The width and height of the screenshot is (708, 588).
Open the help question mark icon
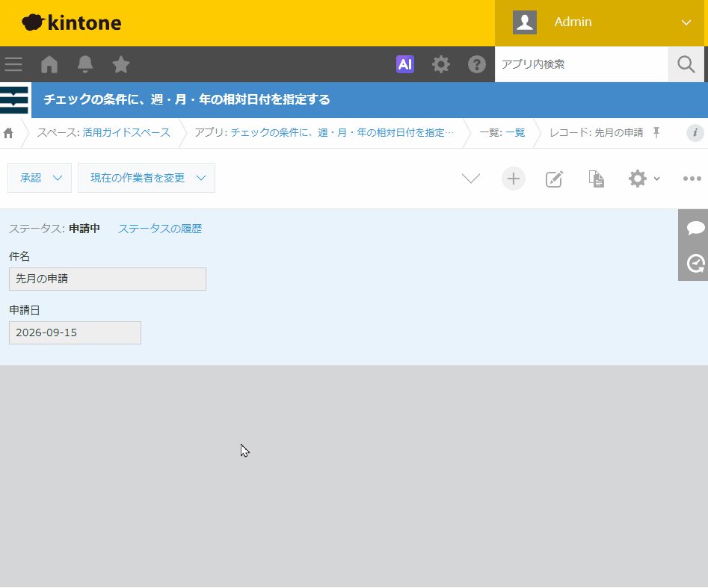[476, 64]
